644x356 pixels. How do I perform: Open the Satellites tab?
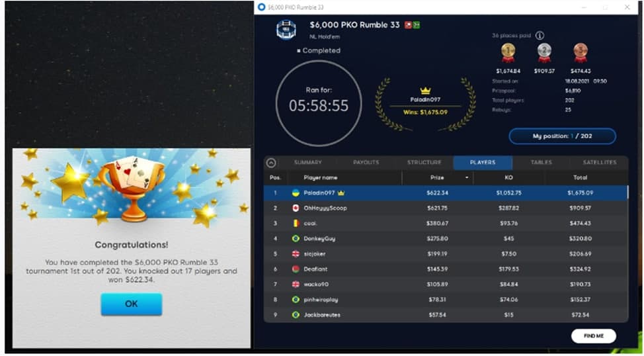[599, 163]
